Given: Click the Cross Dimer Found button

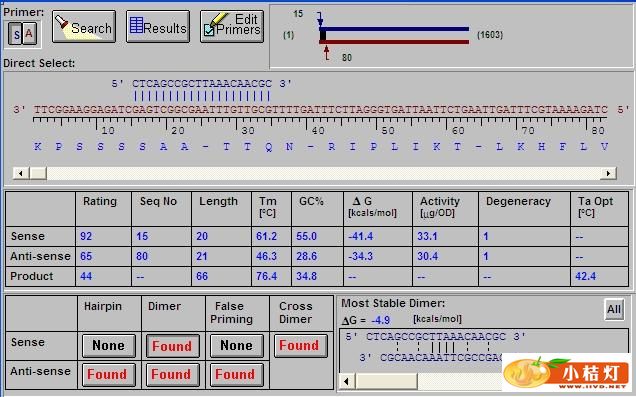Looking at the screenshot, I should 300,345.
